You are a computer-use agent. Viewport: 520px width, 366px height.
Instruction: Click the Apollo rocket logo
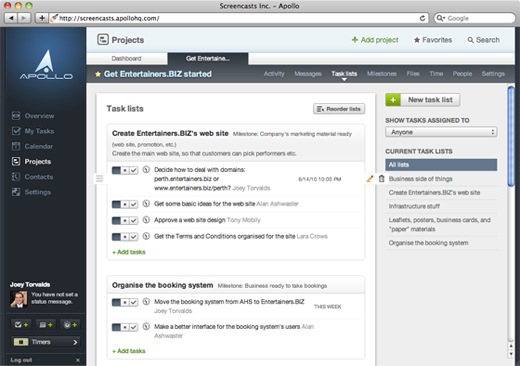point(46,65)
